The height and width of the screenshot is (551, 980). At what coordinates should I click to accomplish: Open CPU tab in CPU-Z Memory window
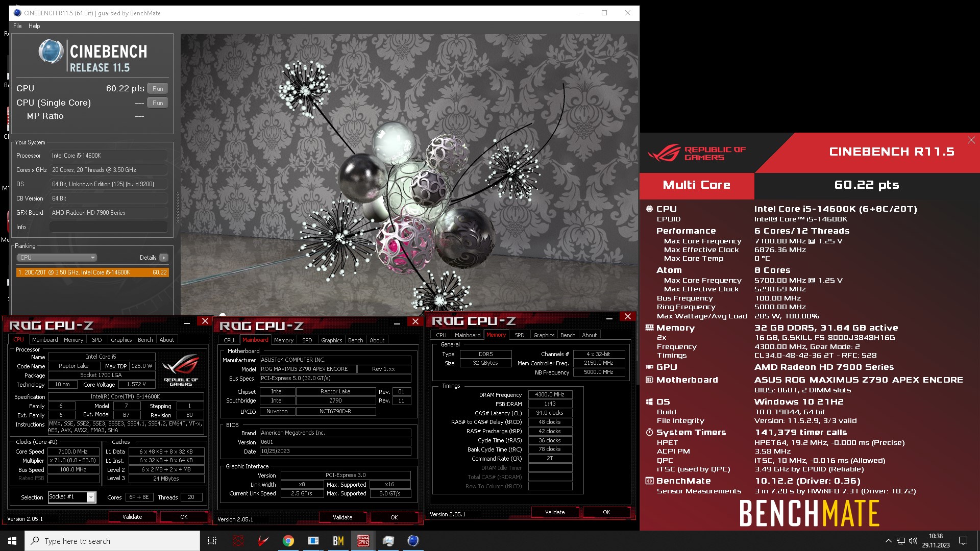coord(442,335)
